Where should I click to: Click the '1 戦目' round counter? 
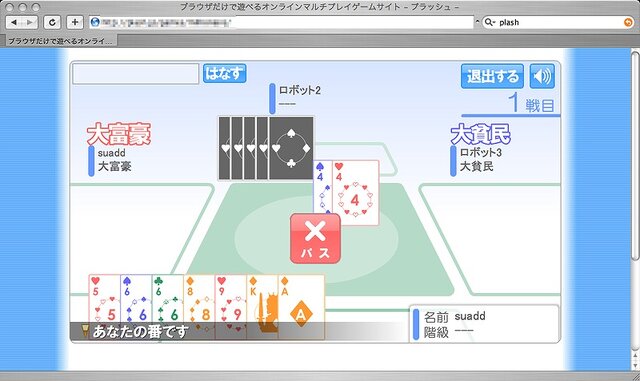[531, 103]
